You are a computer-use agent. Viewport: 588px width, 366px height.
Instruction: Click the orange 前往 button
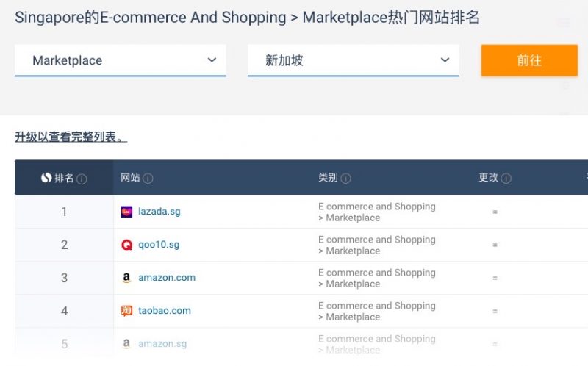click(x=529, y=60)
